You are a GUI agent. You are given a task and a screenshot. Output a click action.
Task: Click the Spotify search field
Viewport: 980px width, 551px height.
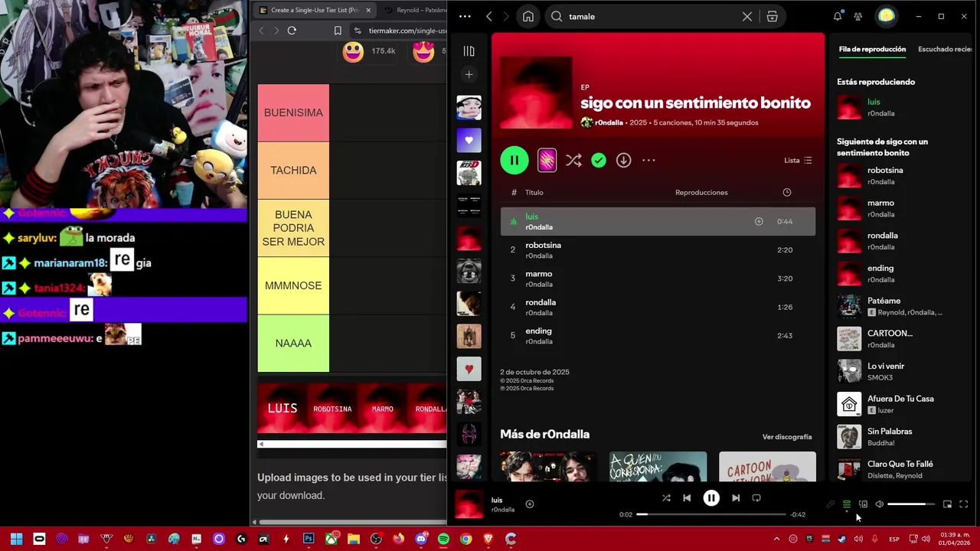point(651,16)
